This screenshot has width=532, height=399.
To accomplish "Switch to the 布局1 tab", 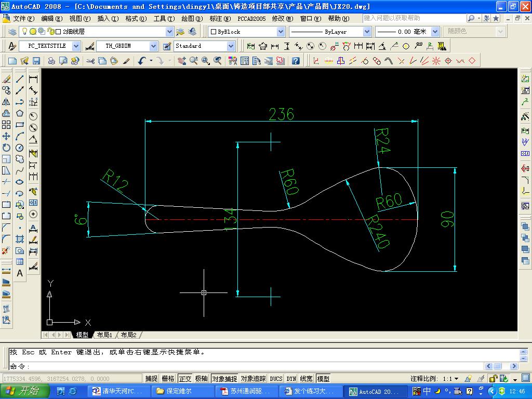I will (104, 335).
